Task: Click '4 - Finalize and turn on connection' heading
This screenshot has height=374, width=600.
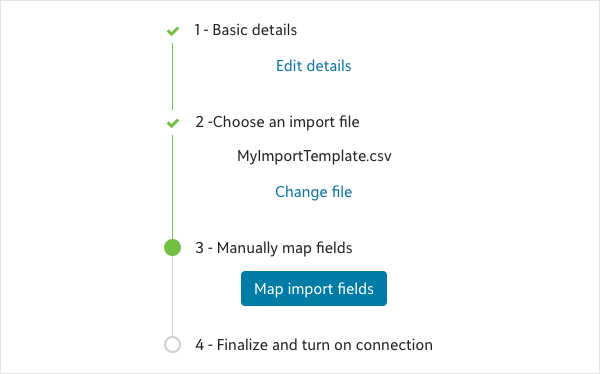Action: pos(314,345)
